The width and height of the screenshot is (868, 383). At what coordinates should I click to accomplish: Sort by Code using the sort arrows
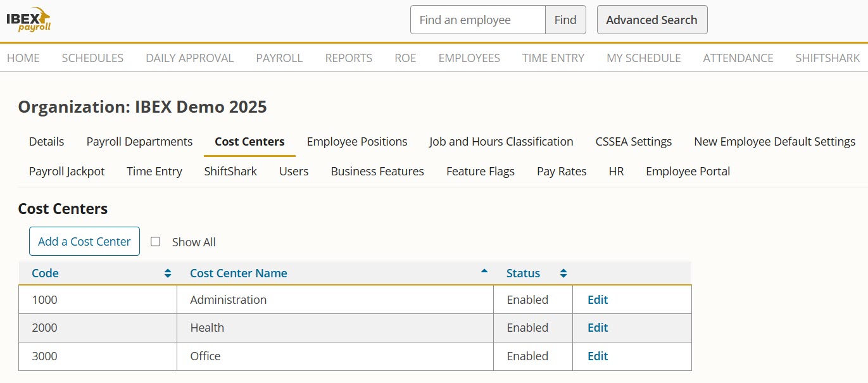168,273
